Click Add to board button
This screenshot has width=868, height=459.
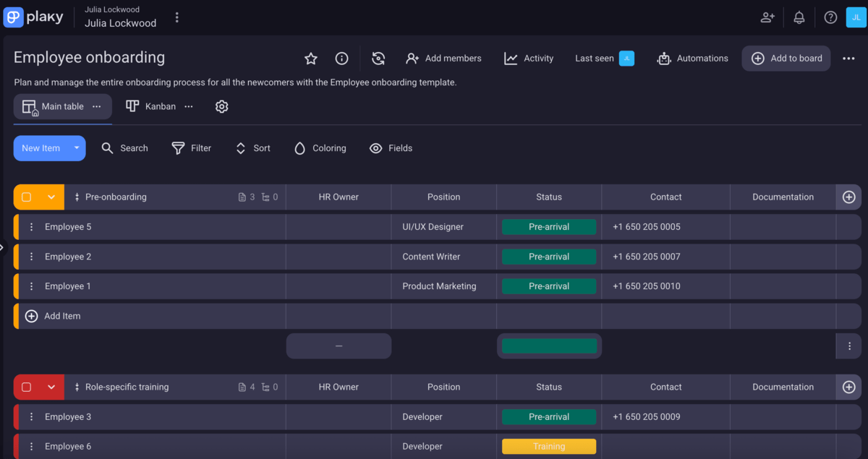pos(786,59)
